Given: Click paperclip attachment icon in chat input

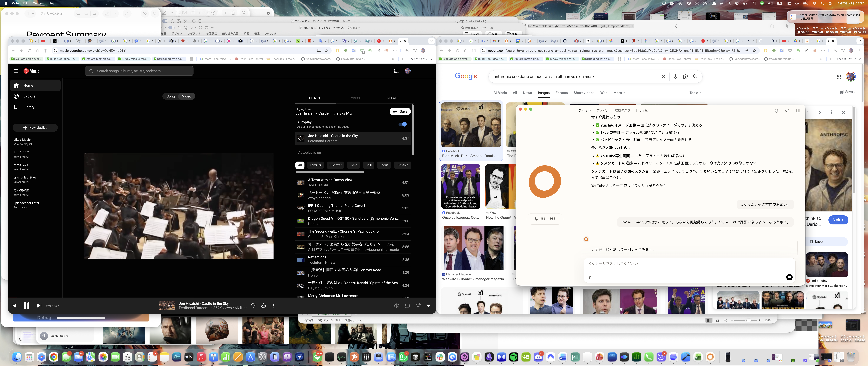Looking at the screenshot, I should coord(590,277).
